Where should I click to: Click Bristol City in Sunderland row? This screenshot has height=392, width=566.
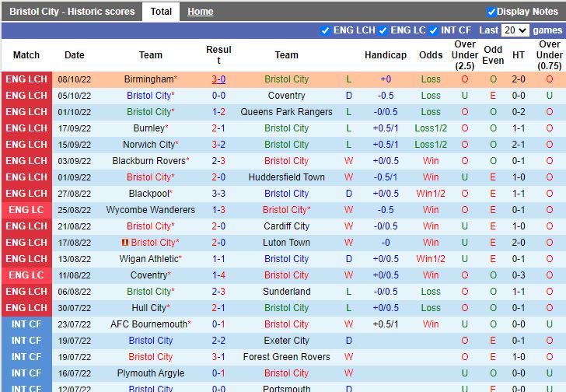(x=148, y=292)
